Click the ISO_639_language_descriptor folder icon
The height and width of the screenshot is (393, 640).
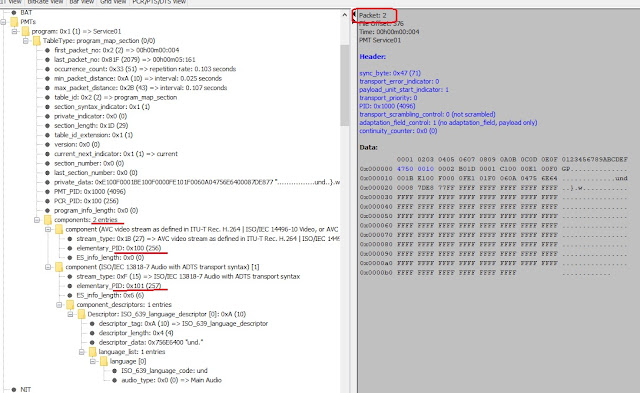(x=81, y=314)
